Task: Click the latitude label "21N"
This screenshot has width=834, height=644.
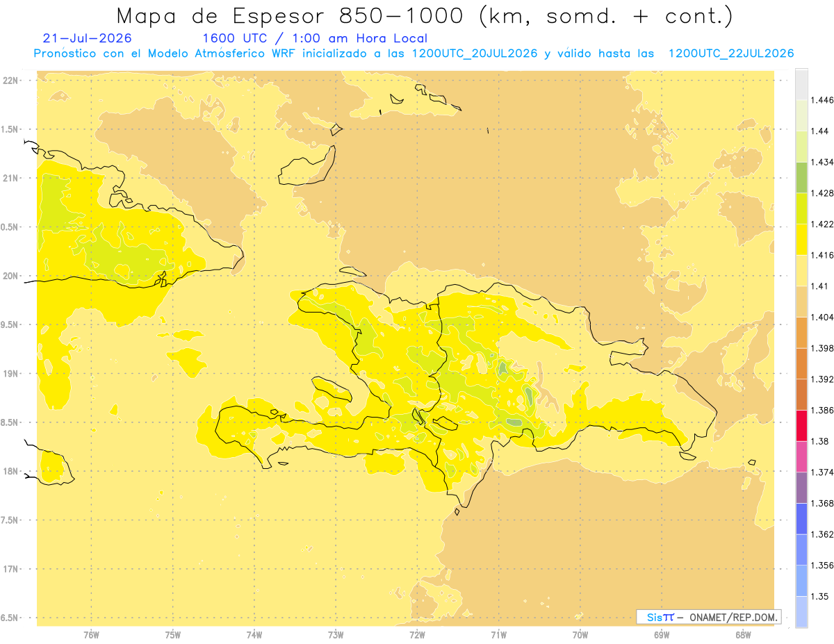Action: click(x=12, y=178)
